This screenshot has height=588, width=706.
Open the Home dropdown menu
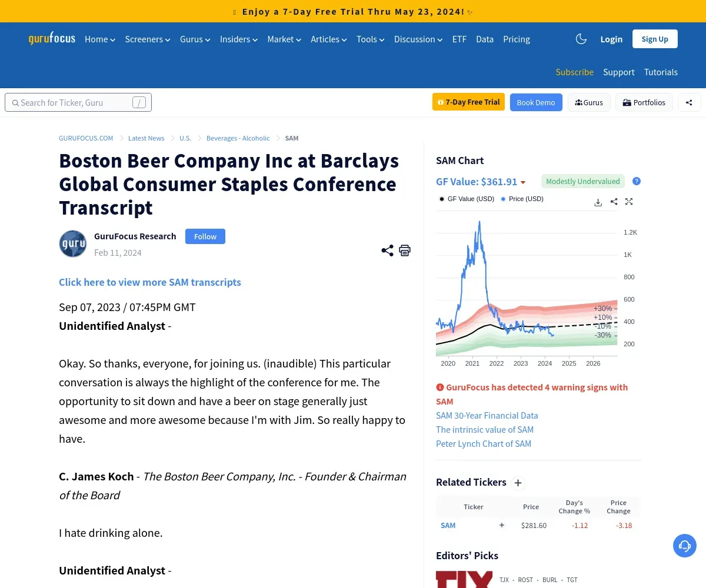(100, 39)
